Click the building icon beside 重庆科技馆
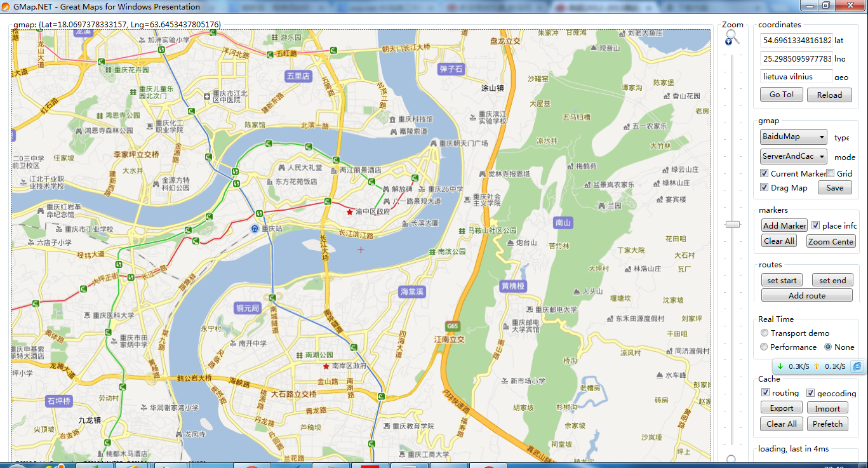This screenshot has height=468, width=868. [393, 119]
